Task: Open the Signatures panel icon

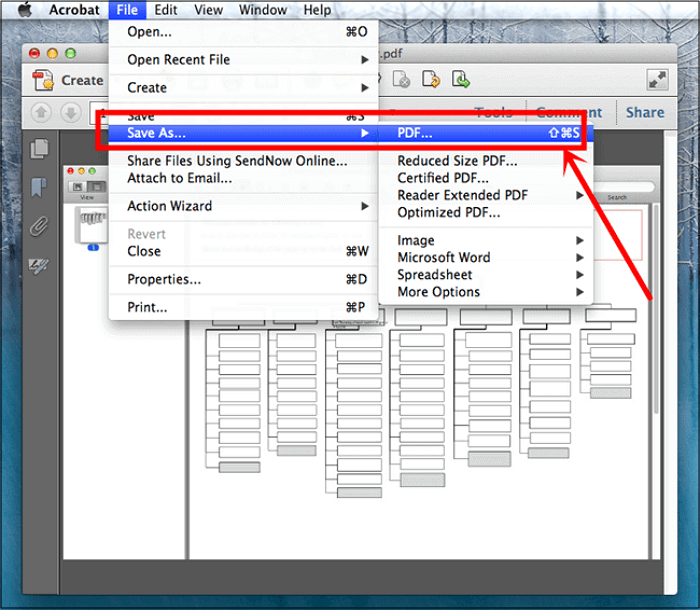Action: pyautogui.click(x=40, y=265)
